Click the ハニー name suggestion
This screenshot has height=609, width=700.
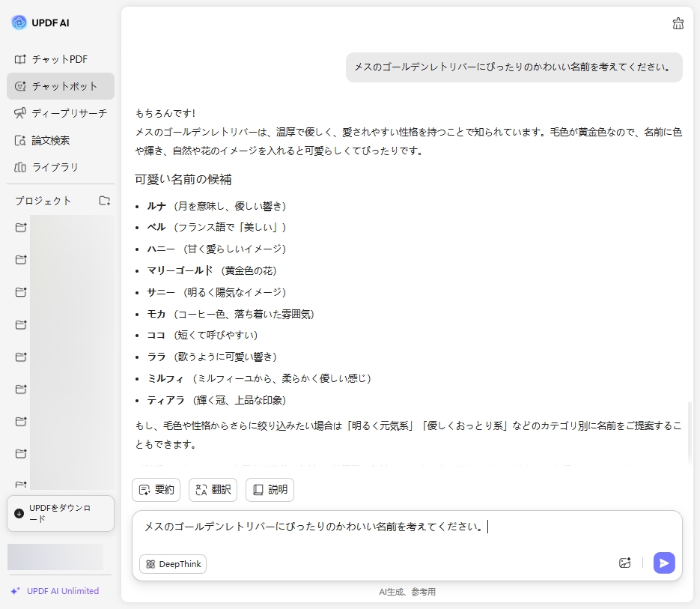pyautogui.click(x=161, y=249)
